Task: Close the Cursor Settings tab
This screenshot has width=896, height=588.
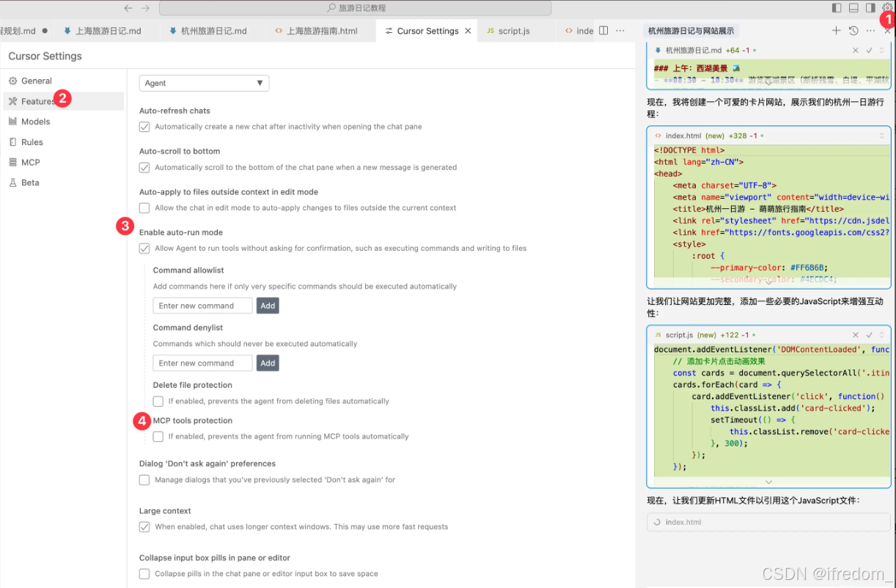Action: click(468, 31)
